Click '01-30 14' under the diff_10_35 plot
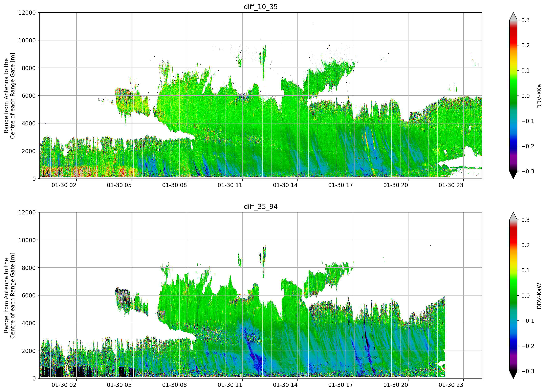 click(285, 185)
